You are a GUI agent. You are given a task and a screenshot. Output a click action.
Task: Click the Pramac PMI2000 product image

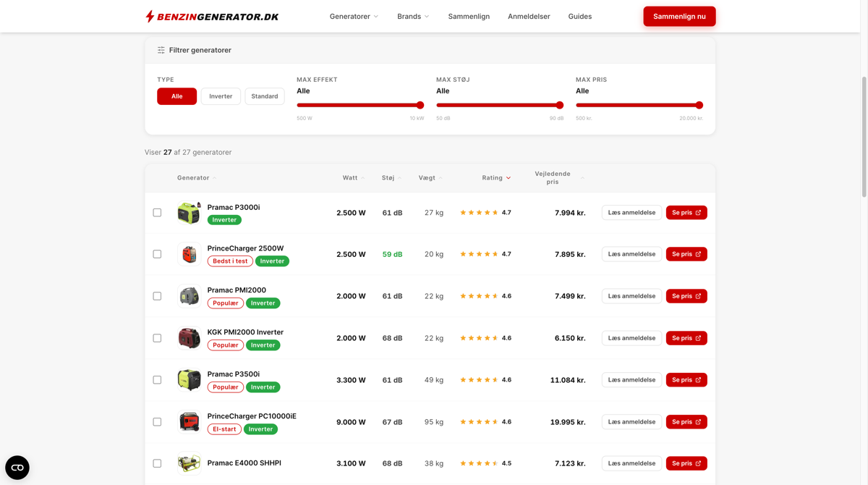(189, 296)
